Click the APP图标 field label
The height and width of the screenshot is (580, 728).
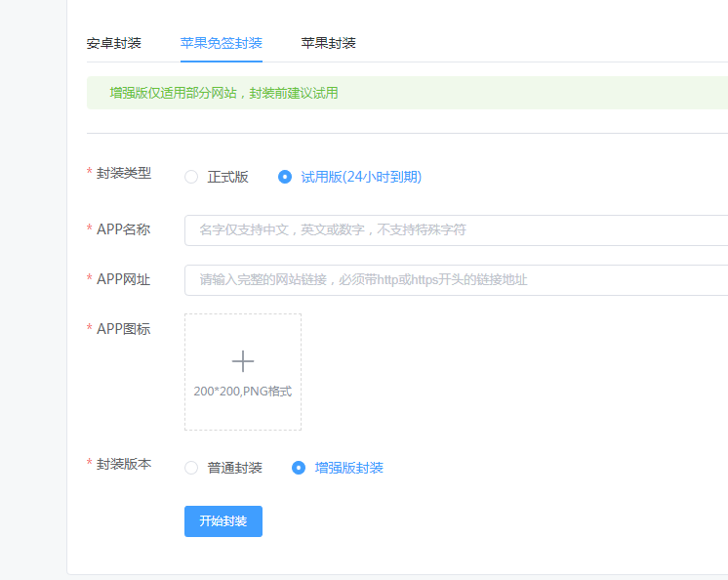[124, 329]
